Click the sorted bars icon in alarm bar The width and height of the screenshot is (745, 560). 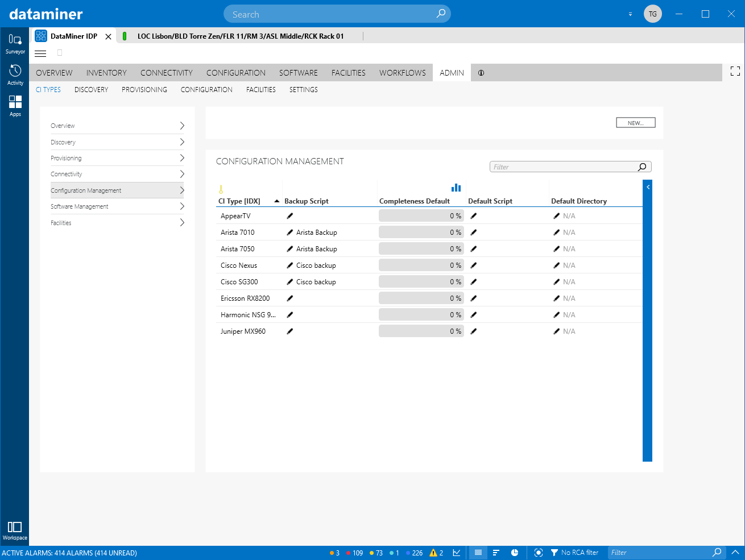point(496,553)
